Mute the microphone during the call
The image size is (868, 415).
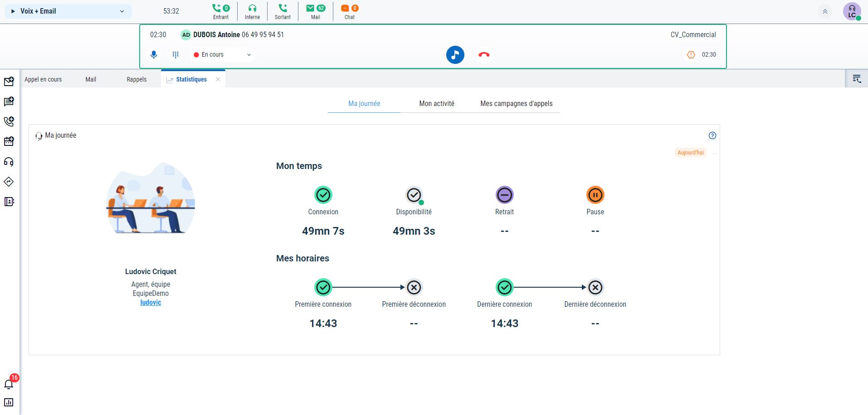[154, 54]
